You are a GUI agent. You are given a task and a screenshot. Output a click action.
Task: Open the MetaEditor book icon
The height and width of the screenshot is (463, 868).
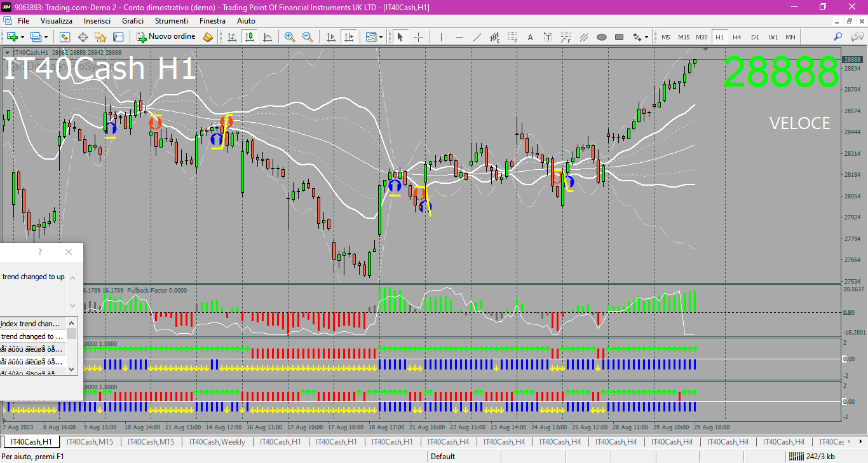(208, 37)
